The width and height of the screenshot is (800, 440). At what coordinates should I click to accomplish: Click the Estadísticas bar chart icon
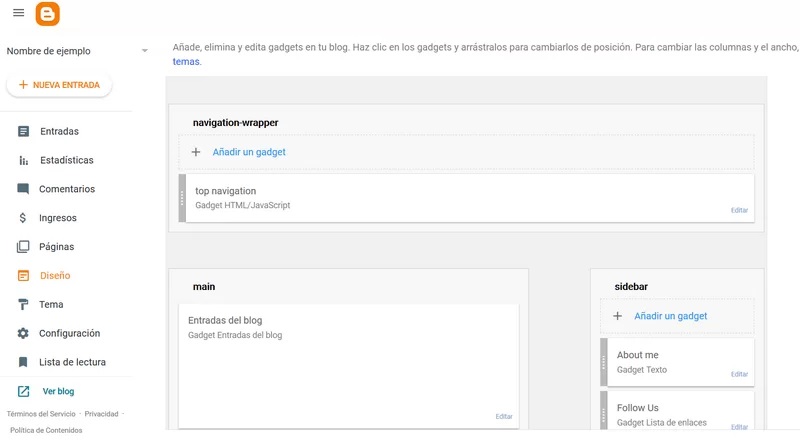[x=23, y=160]
